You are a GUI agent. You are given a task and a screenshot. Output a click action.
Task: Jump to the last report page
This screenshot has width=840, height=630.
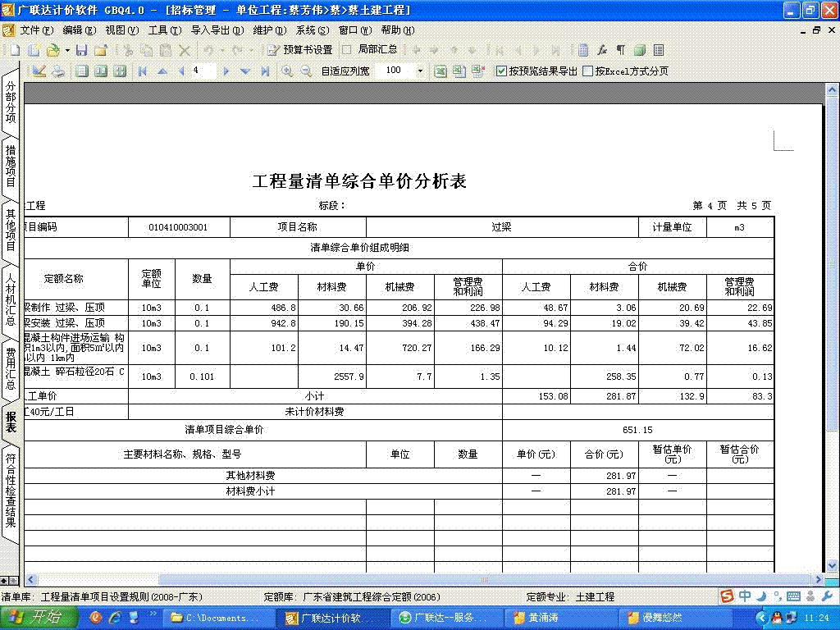click(265, 71)
